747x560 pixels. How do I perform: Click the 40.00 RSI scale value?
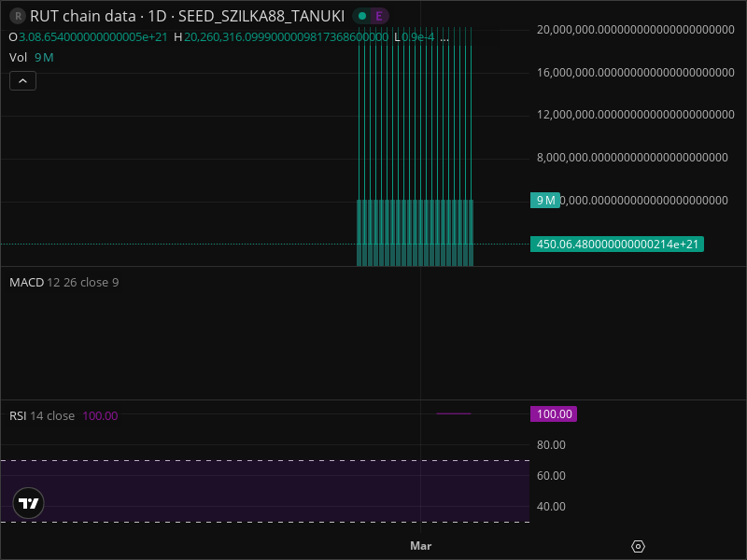coord(551,506)
